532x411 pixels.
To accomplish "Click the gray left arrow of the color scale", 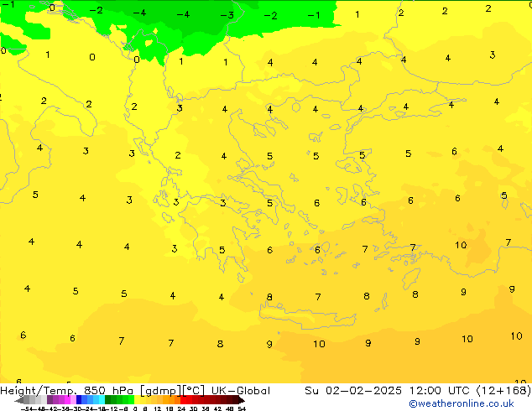I will (x=19, y=400).
